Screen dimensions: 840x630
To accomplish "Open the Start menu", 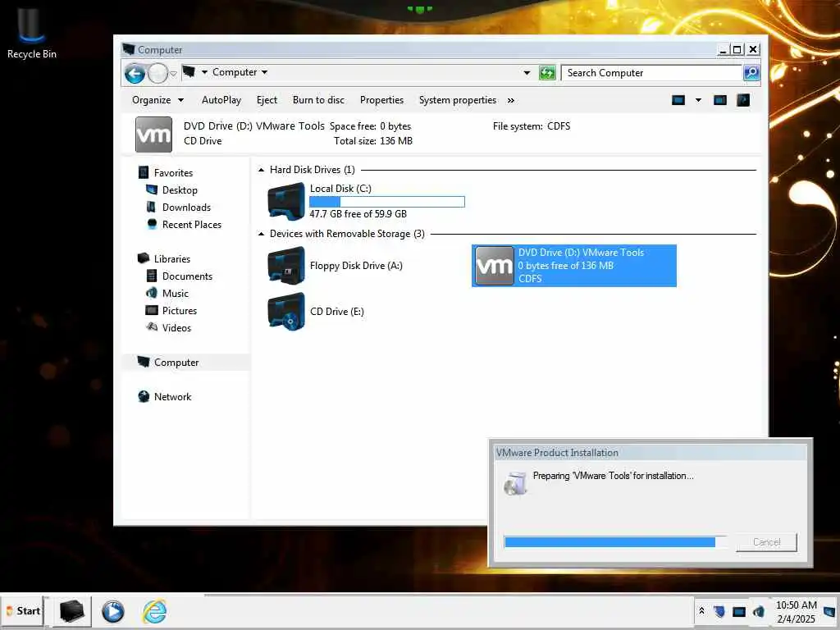I will click(x=23, y=610).
